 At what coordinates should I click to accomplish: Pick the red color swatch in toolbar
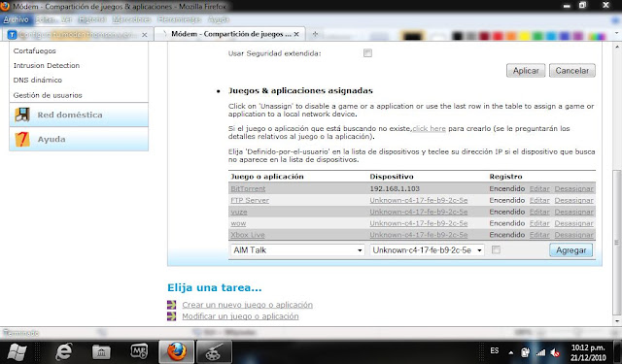pos(498,36)
